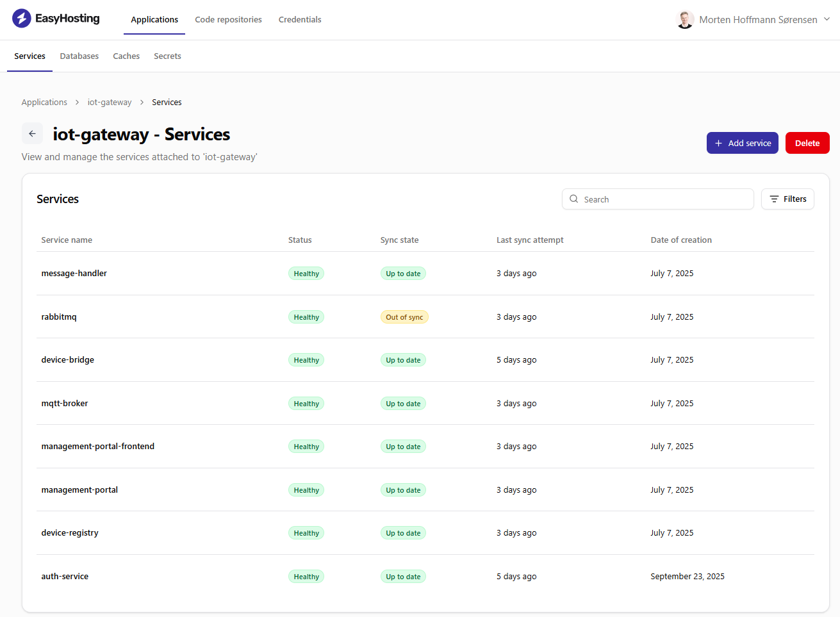Viewport: 840px width, 617px height.
Task: Click the magnifier icon in the search box
Action: [x=574, y=199]
